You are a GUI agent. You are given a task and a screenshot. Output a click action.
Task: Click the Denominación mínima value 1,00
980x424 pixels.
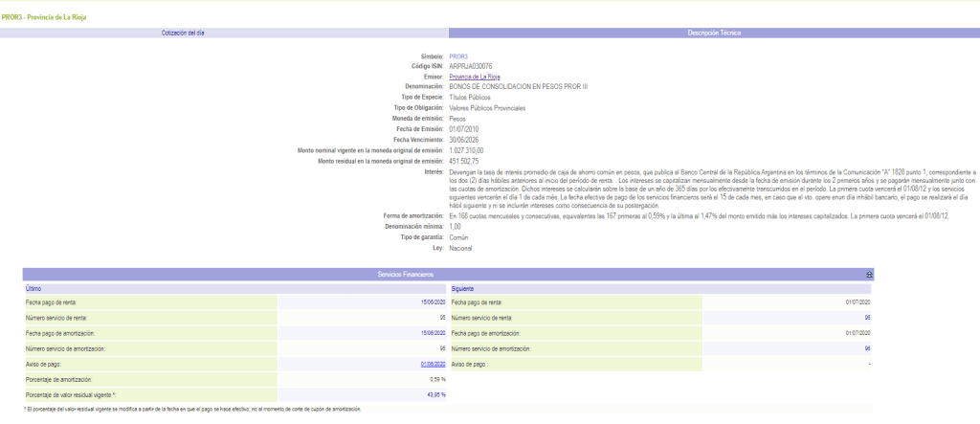[455, 227]
